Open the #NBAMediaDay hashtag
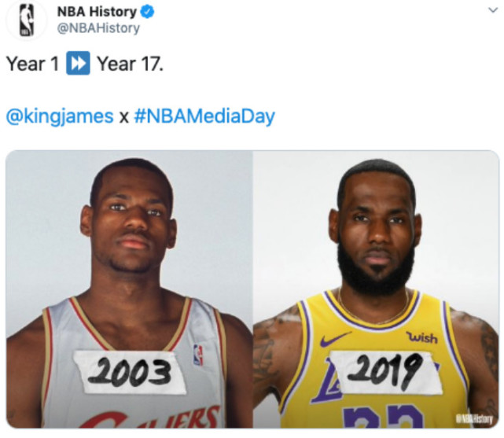The width and height of the screenshot is (504, 438). pos(204,116)
